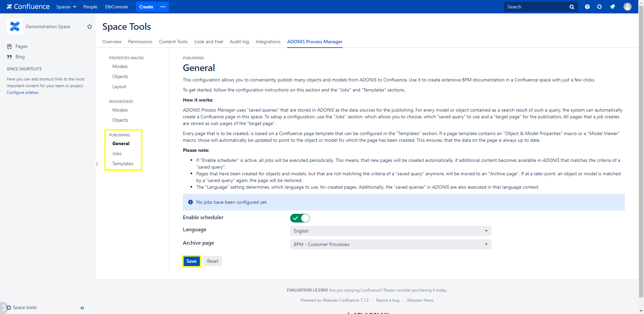This screenshot has width=644, height=314.
Task: Click the Save button
Action: (x=192, y=261)
